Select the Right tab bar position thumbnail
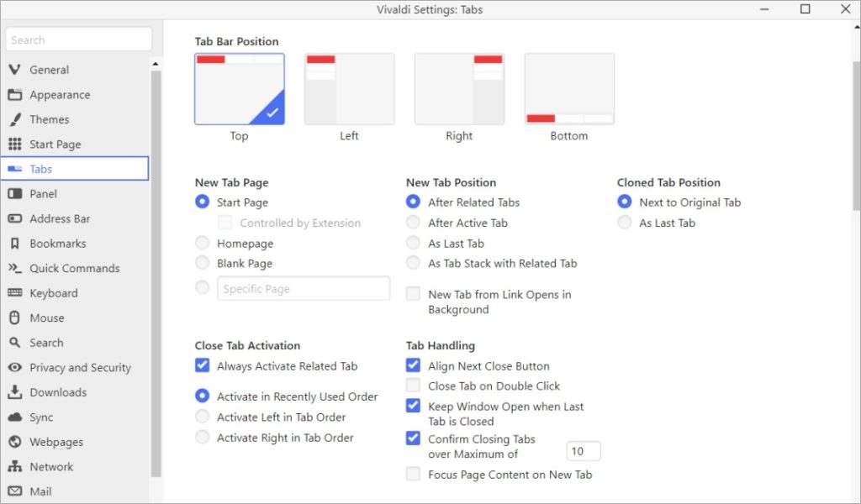 coord(459,89)
